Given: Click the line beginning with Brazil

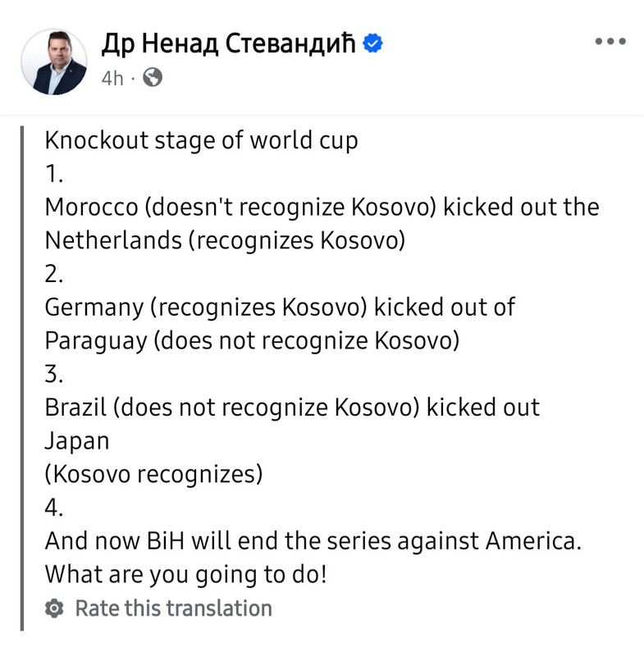Looking at the screenshot, I should coord(292,407).
